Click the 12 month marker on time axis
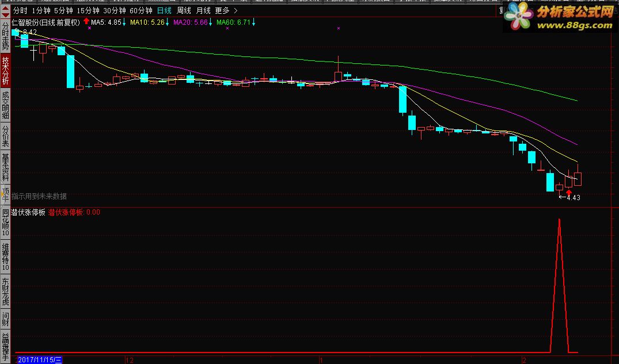619x364 pixels. click(130, 360)
